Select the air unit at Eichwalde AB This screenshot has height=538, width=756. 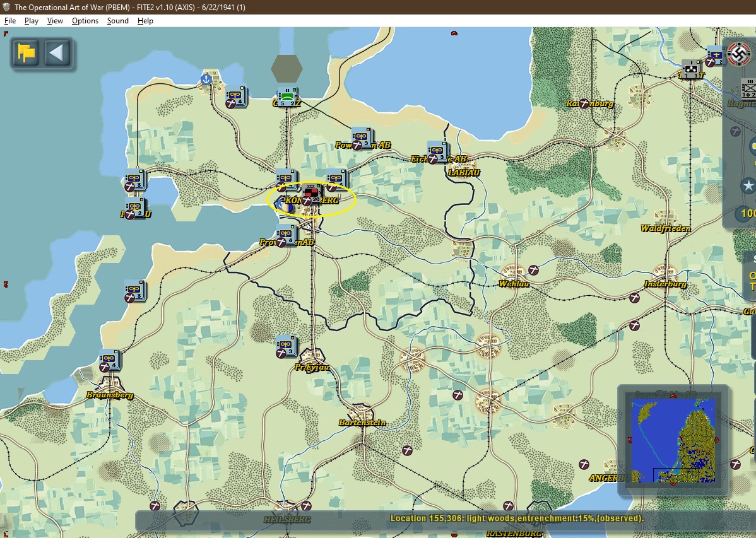click(437, 151)
